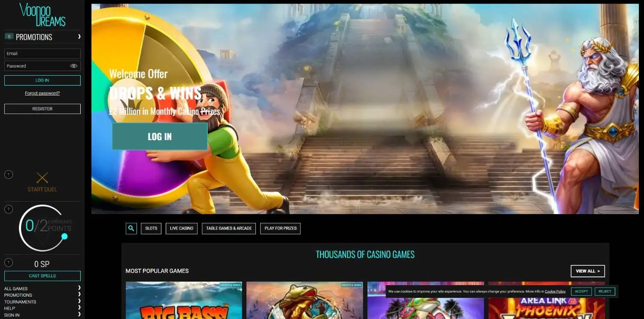
Task: Focus the Password input field
Action: point(43,66)
